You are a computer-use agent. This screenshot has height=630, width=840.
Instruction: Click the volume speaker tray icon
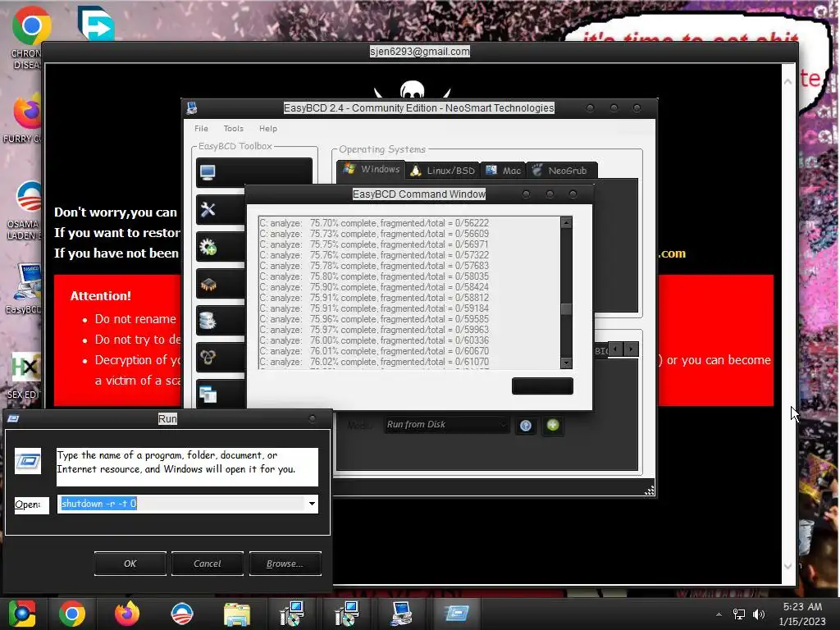point(759,614)
